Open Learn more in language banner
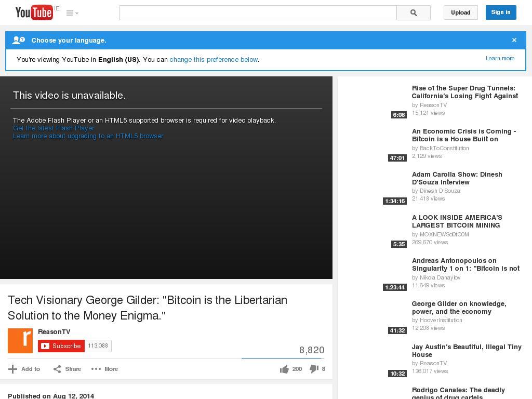This screenshot has width=532, height=399. tap(500, 58)
